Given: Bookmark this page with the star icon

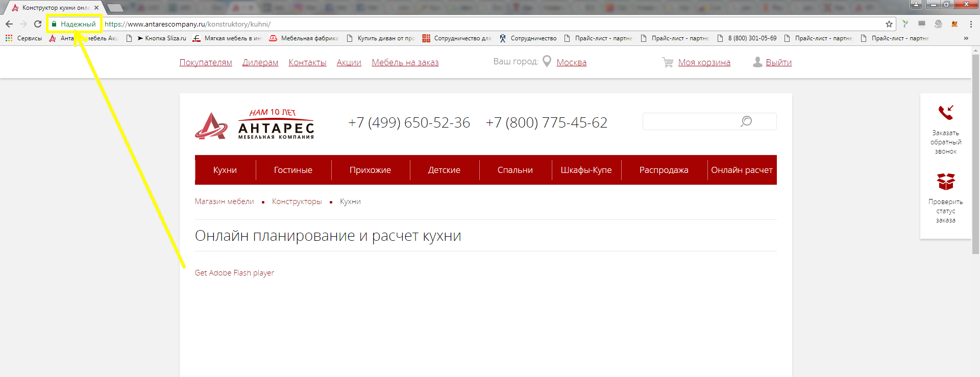Looking at the screenshot, I should tap(889, 24).
